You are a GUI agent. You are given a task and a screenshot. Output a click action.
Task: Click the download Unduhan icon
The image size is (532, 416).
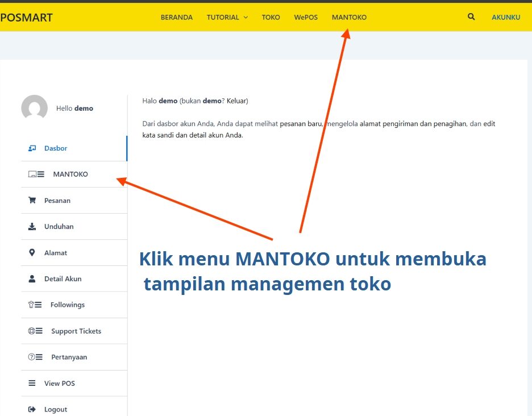click(x=32, y=227)
